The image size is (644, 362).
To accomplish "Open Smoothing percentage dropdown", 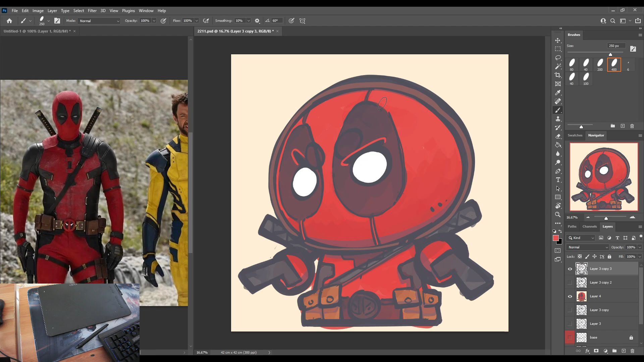I will (x=249, y=21).
